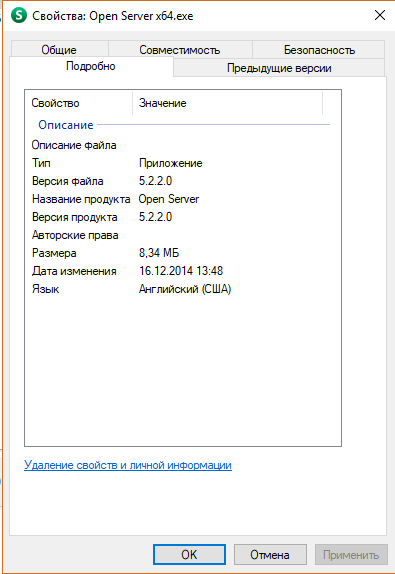The height and width of the screenshot is (574, 395).
Task: Click the Отмена button
Action: click(x=270, y=555)
